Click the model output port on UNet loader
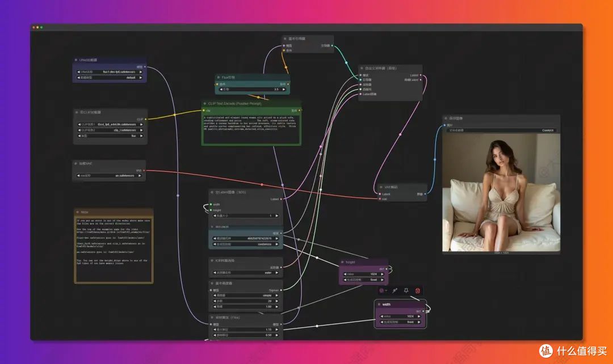This screenshot has width=613, height=364. pyautogui.click(x=145, y=67)
